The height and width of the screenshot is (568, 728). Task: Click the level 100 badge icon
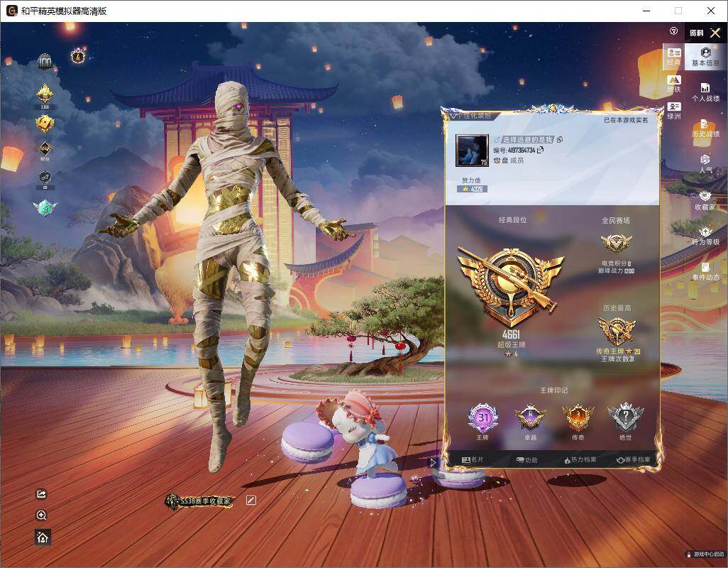pos(45,61)
